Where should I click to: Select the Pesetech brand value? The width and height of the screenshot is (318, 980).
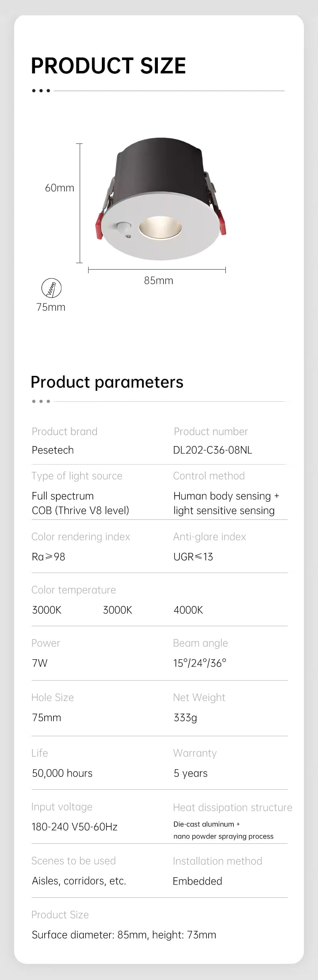click(x=53, y=450)
